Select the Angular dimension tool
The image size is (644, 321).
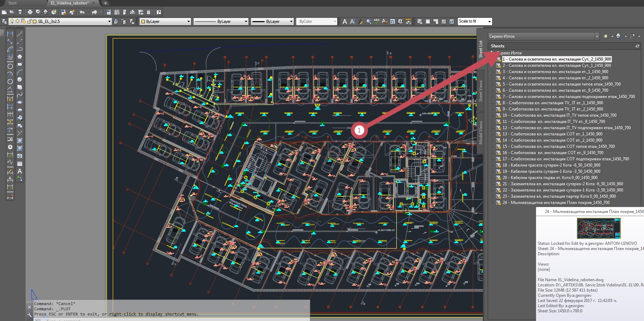[10, 90]
